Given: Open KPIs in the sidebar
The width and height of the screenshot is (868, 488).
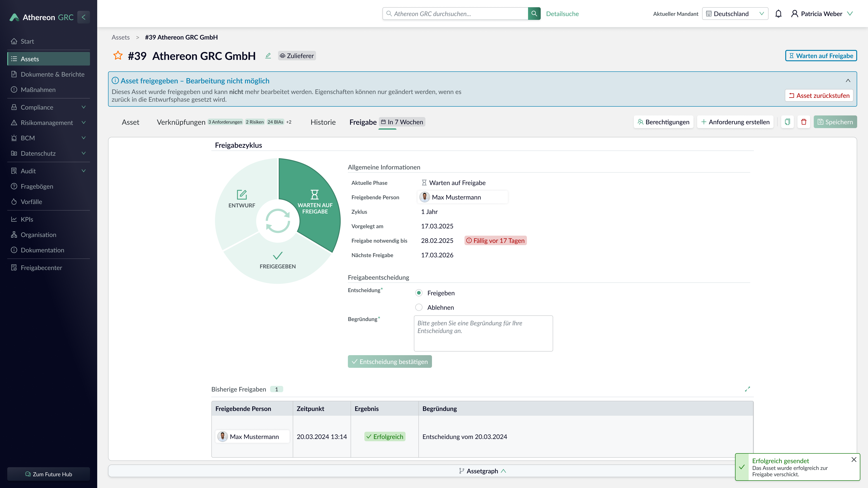Looking at the screenshot, I should tap(27, 219).
